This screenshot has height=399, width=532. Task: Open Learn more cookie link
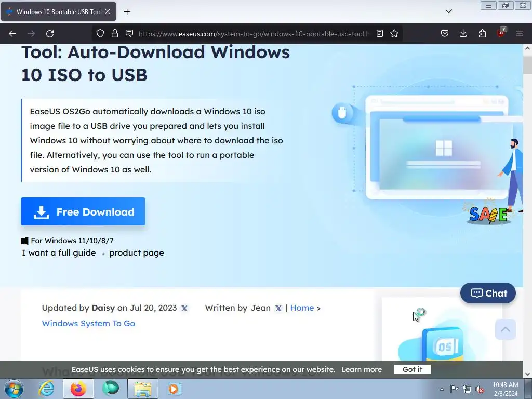click(x=362, y=369)
